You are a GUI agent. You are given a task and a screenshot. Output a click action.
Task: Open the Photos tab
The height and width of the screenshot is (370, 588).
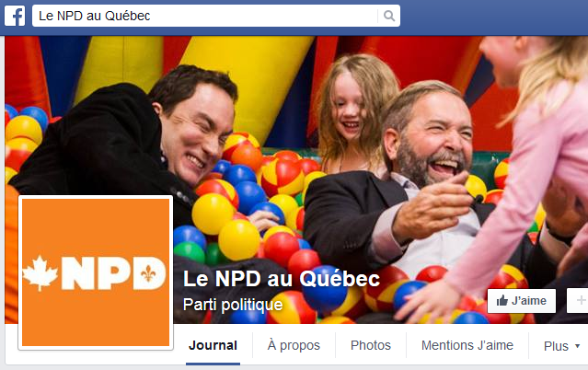tap(371, 345)
